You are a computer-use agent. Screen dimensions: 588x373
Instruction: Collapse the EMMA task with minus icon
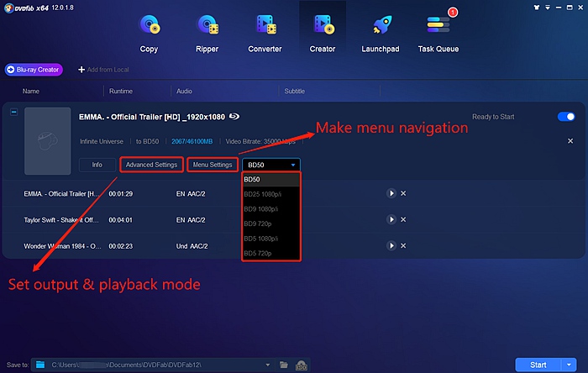(x=13, y=112)
